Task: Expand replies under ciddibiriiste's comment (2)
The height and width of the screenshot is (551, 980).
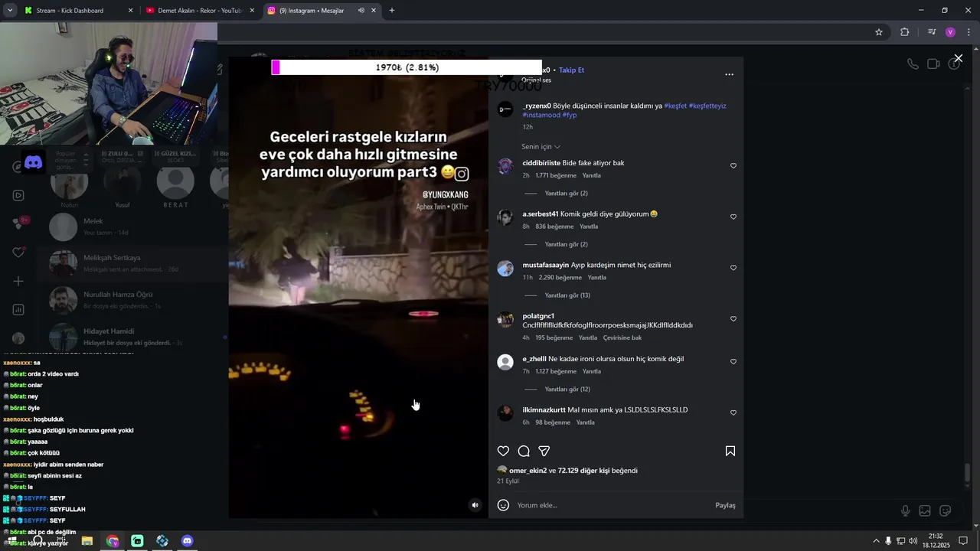Action: click(566, 194)
